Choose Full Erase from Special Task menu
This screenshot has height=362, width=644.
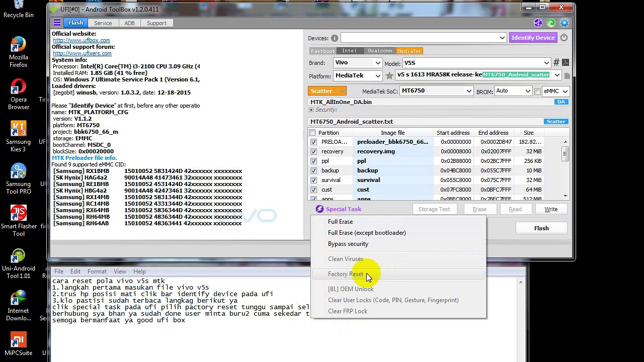coord(340,222)
